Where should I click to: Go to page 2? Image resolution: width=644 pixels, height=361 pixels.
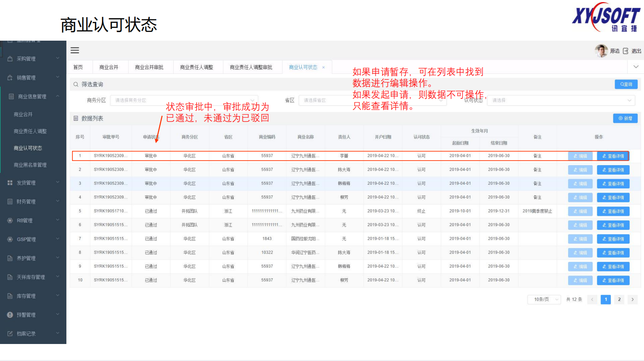tap(619, 300)
